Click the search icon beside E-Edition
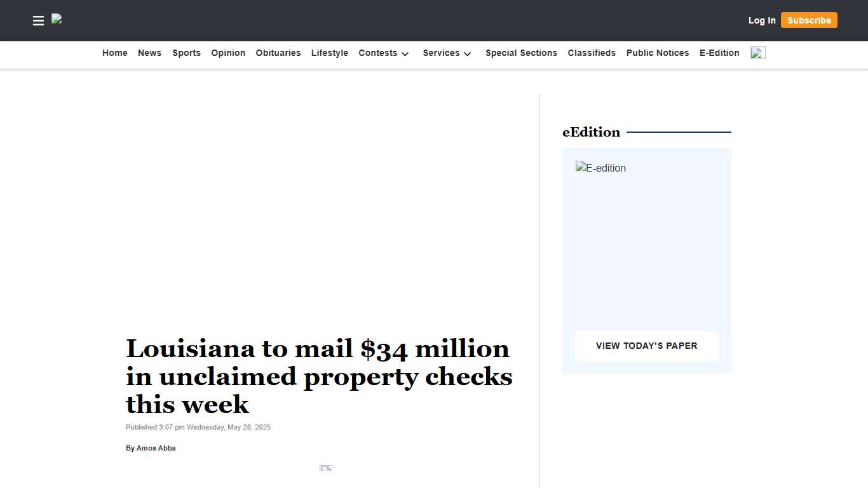Image resolution: width=868 pixels, height=488 pixels. [757, 53]
